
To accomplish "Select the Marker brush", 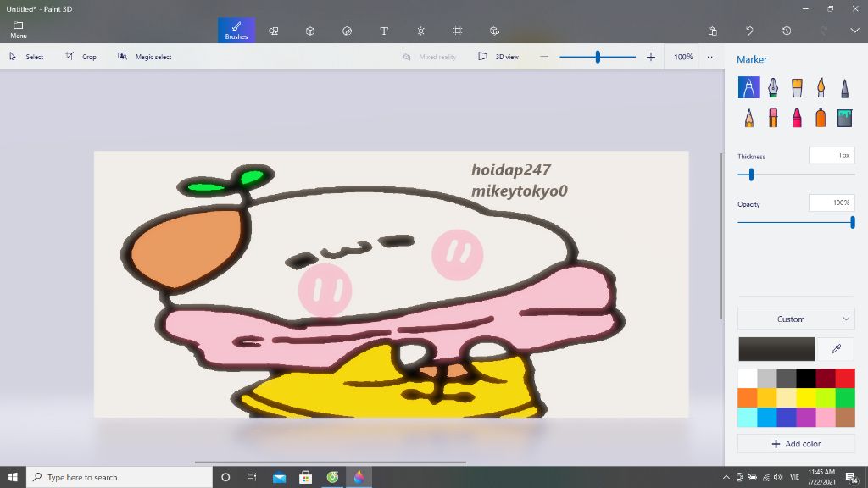I will [749, 87].
